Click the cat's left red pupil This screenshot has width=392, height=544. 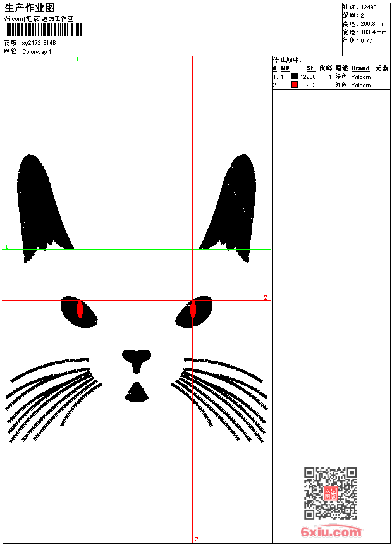pos(80,309)
